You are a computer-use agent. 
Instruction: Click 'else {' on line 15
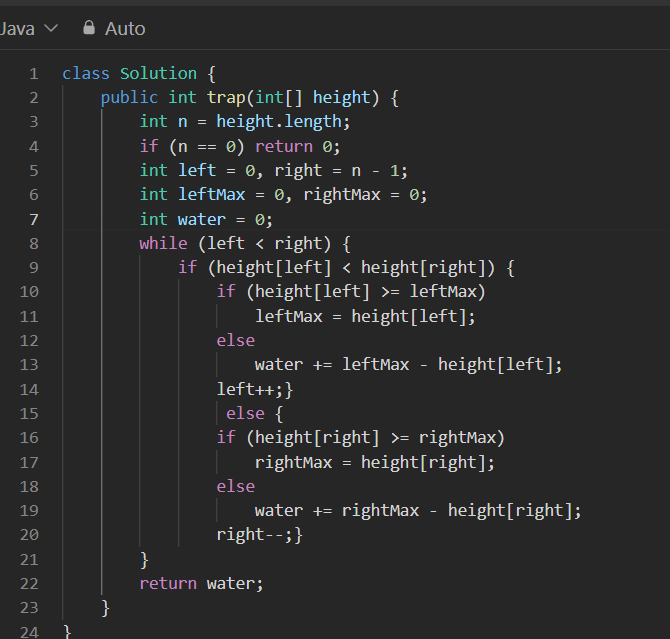255,413
